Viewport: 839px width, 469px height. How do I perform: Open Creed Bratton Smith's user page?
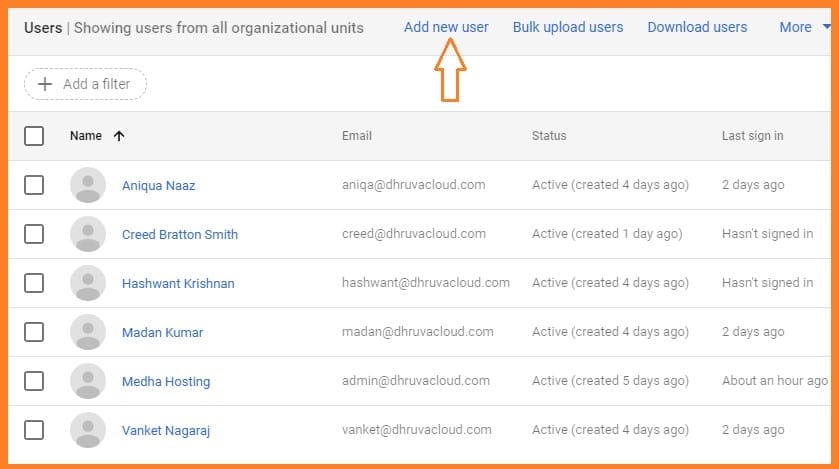click(x=180, y=234)
